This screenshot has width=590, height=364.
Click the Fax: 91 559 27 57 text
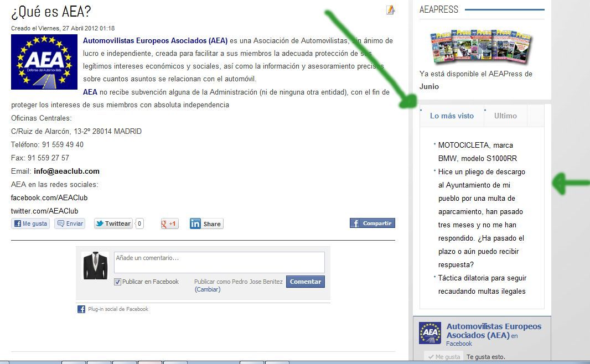(40, 158)
